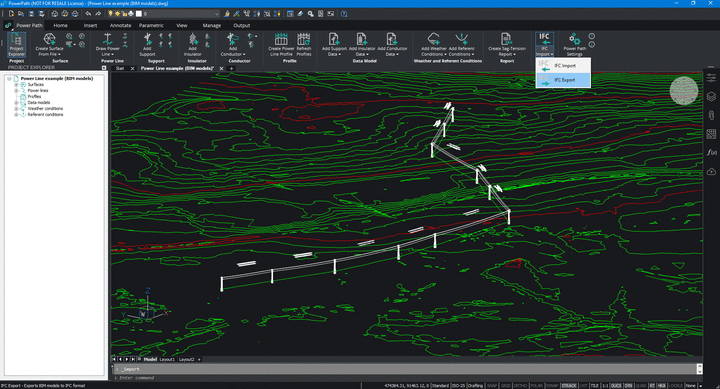Image resolution: width=720 pixels, height=389 pixels.
Task: Click the Undo arrow in quick toolbar
Action: click(x=88, y=14)
